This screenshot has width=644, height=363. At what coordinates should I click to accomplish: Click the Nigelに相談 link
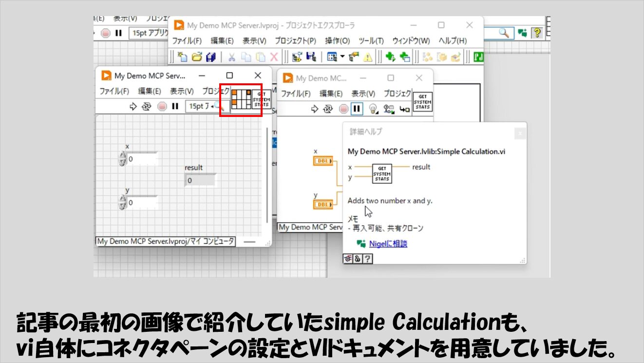pyautogui.click(x=388, y=244)
